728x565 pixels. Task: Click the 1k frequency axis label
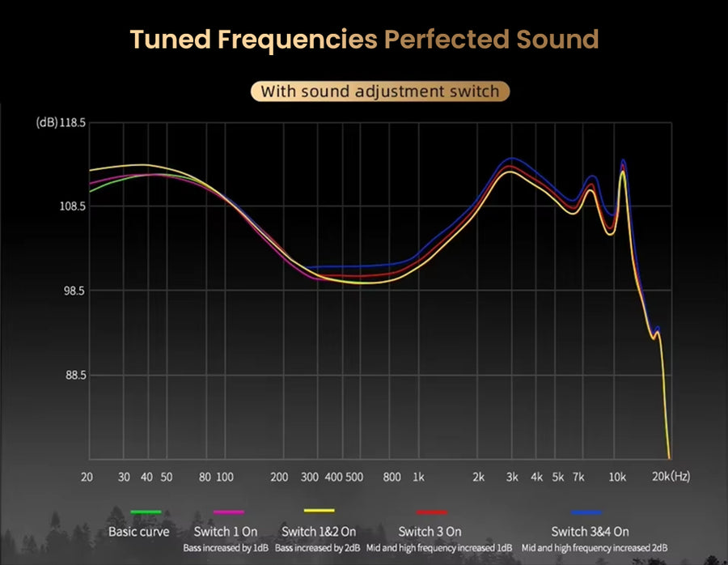coord(418,477)
